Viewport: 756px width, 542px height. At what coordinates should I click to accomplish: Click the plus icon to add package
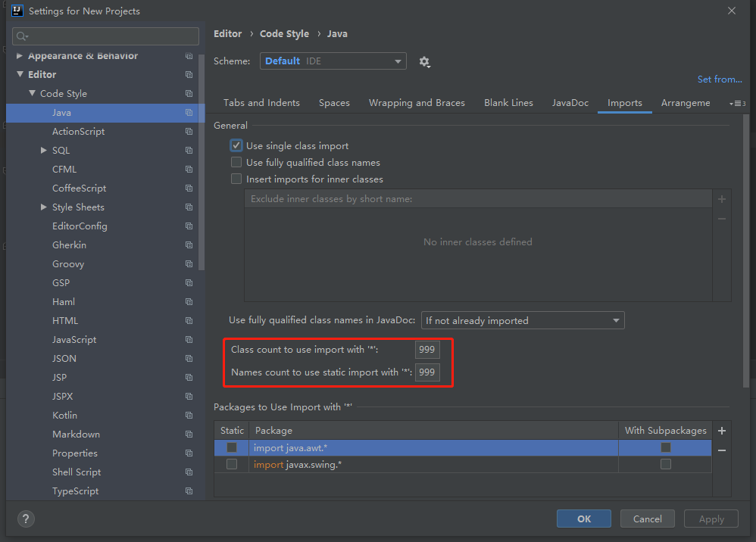coord(721,431)
